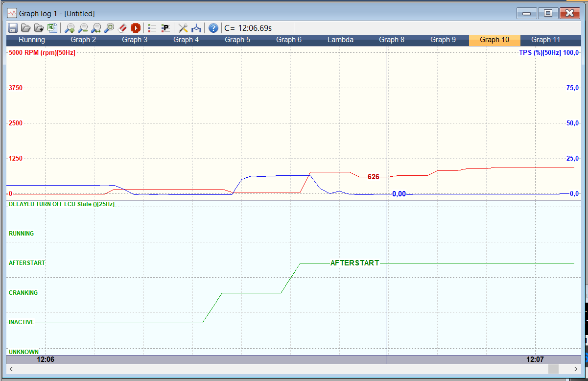The height and width of the screenshot is (381, 588).
Task: Click the AFTERSTART cursor value label
Action: 355,263
